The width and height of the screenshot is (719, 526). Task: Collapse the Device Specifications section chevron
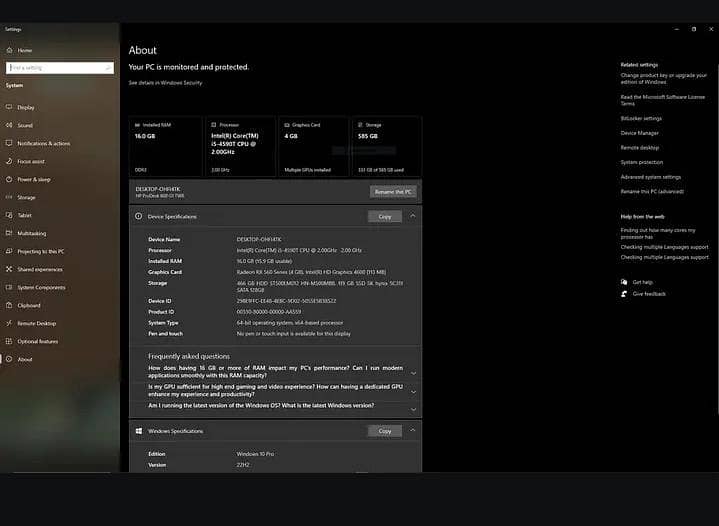click(413, 216)
